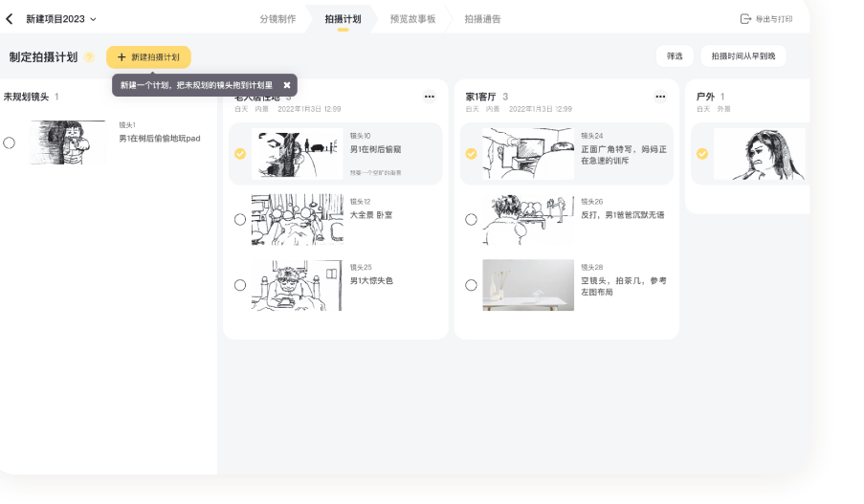Switch to the 分镜制作 tab
The height and width of the screenshot is (504, 864).
tap(277, 19)
